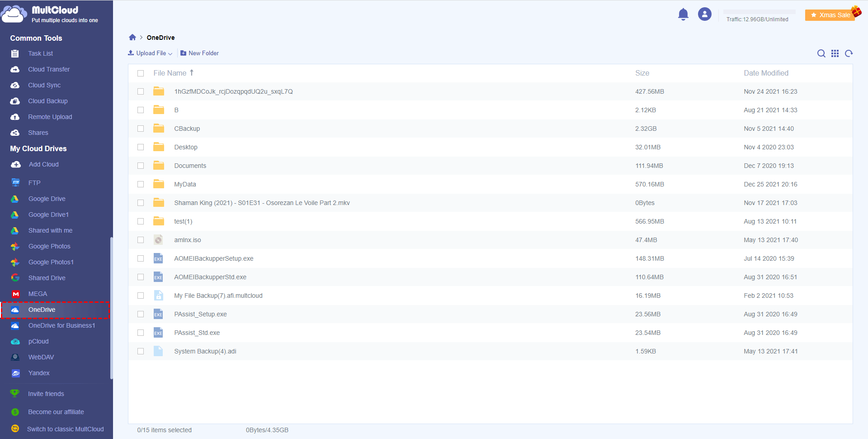Check the PAssist_Setup.exe checkbox
868x439 pixels.
[141, 314]
